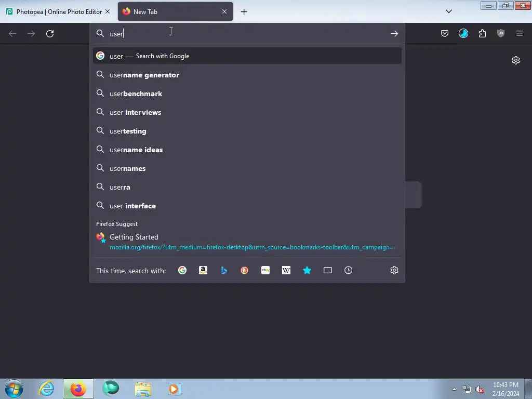Open the Extensions puzzle-piece menu
This screenshot has height=399, width=532.
tap(482, 33)
